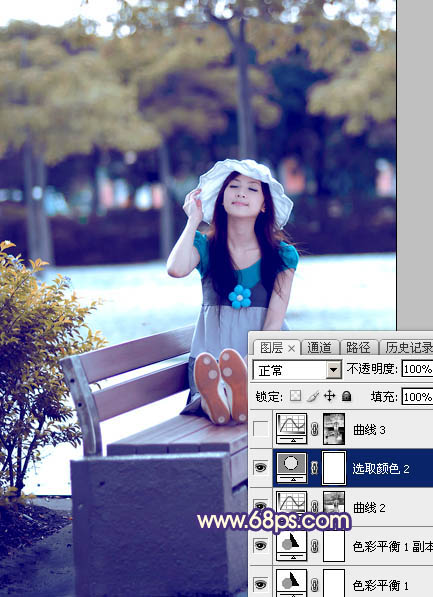433x597 pixels.
Task: Select the 曲线 3 curves adjustment thumbnail
Action: pos(291,428)
